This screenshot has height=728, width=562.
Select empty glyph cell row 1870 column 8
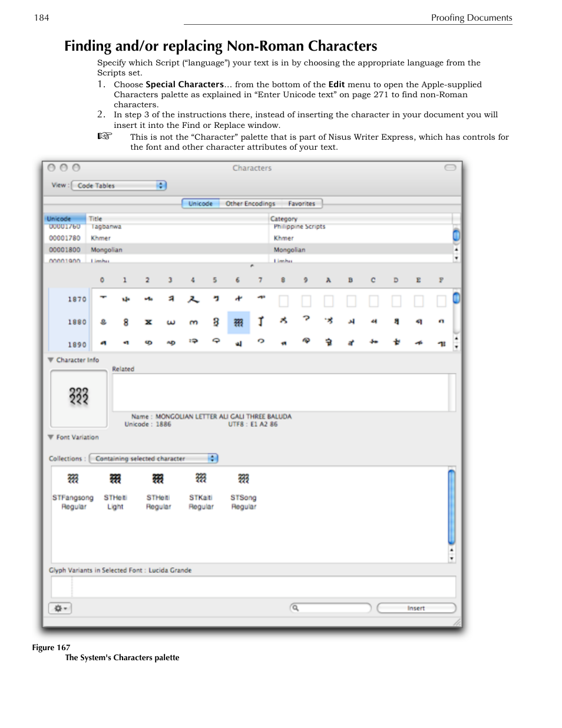click(x=283, y=301)
